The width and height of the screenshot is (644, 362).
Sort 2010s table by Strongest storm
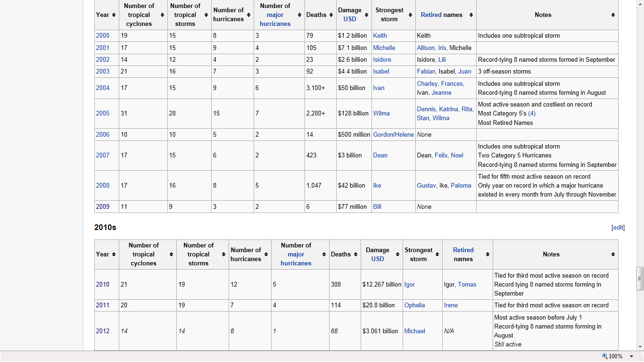[x=437, y=255]
